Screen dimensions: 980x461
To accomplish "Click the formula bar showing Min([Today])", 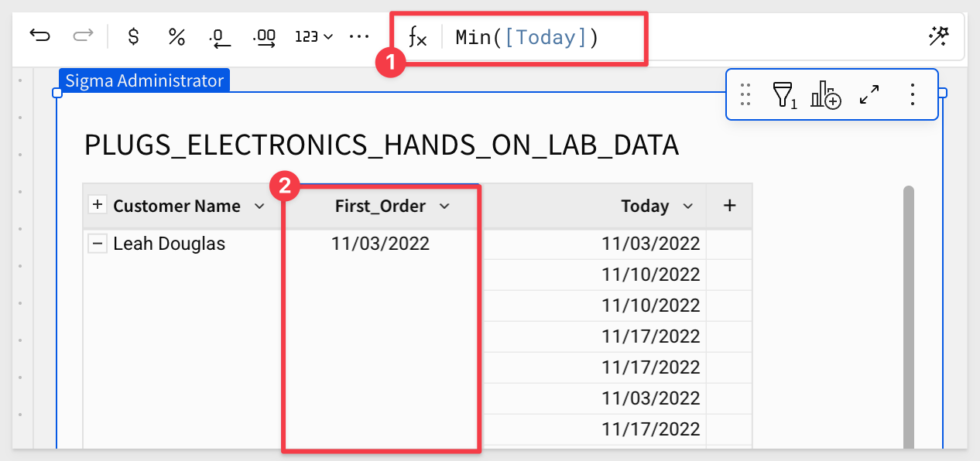I will pos(526,37).
